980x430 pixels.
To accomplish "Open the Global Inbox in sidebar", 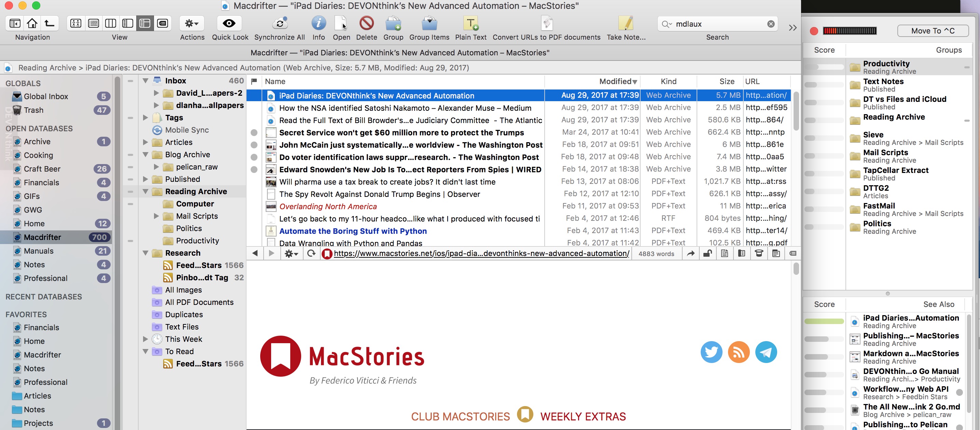I will coord(56,96).
